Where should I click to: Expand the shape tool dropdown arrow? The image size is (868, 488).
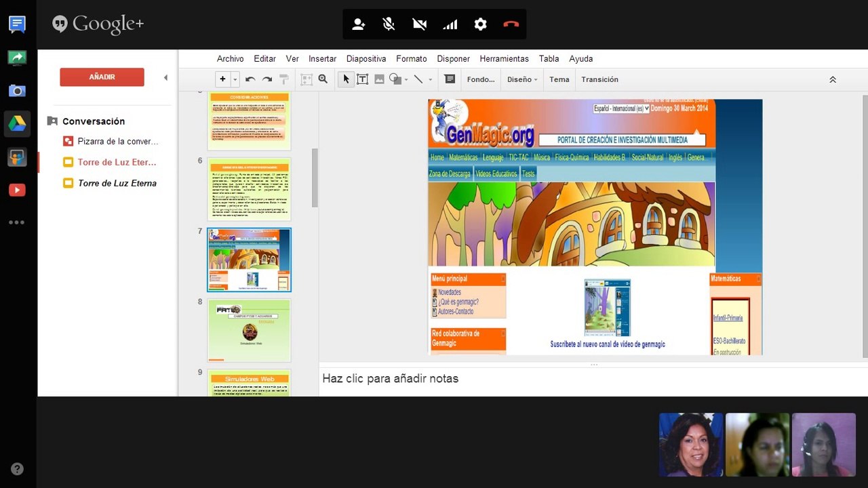pyautogui.click(x=406, y=80)
